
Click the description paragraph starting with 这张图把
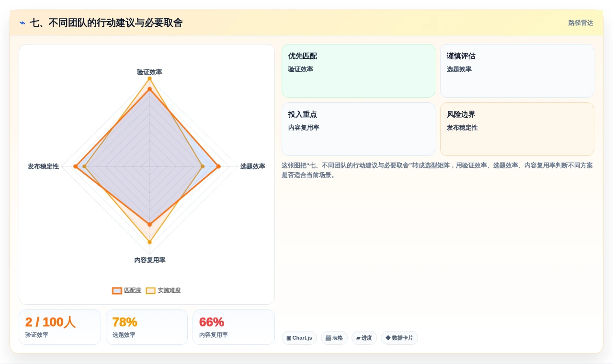coord(438,170)
